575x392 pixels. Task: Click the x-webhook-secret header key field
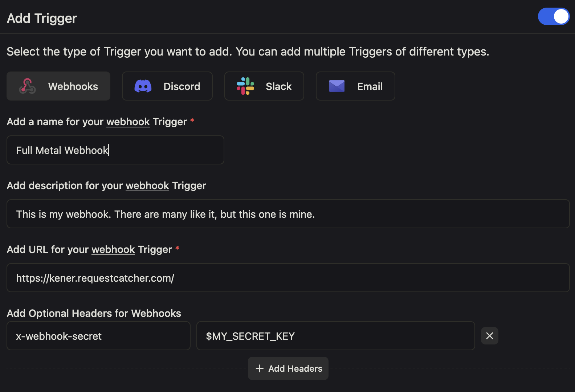coord(98,336)
